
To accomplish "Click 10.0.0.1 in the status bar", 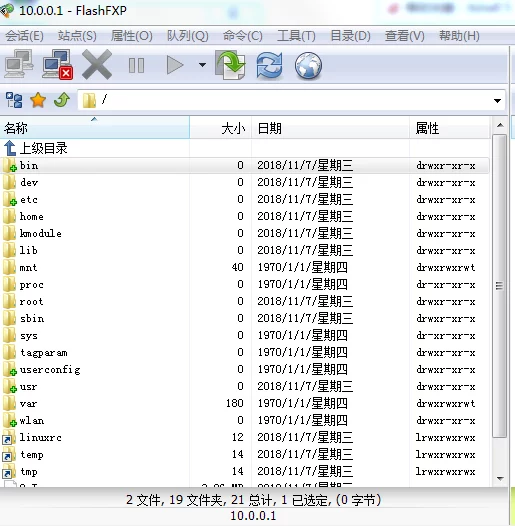I will click(253, 516).
